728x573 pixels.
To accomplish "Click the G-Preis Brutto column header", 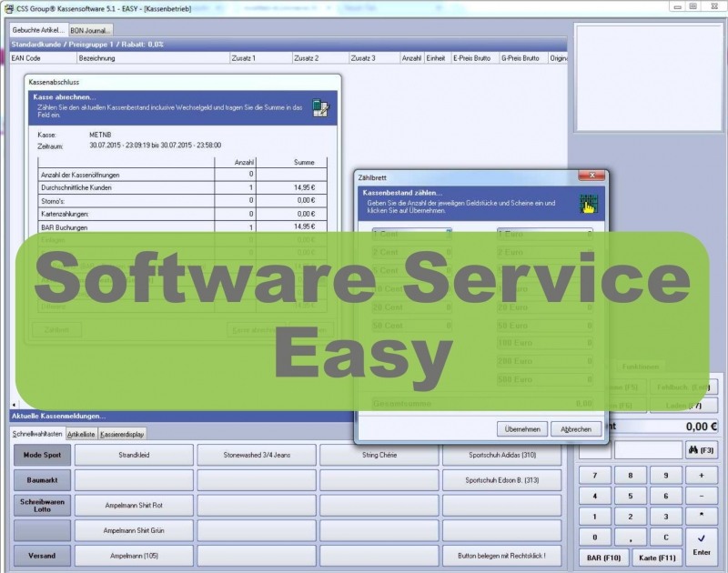I will (x=523, y=58).
